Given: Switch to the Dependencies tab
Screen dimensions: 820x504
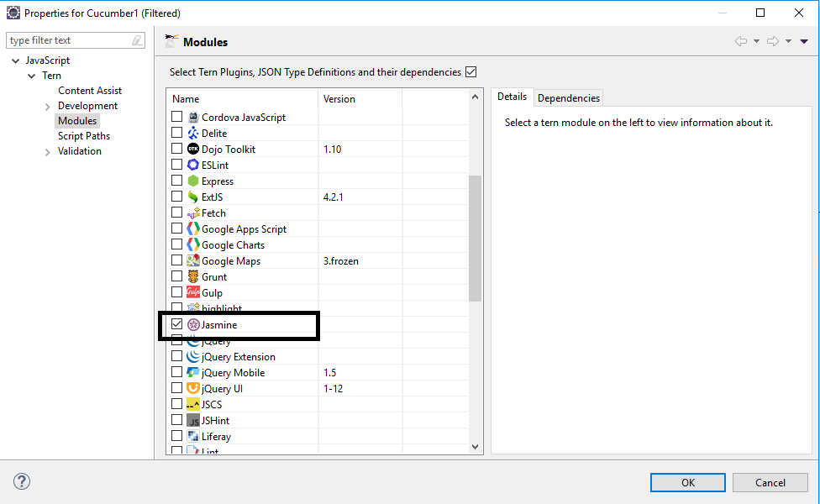Looking at the screenshot, I should point(568,97).
